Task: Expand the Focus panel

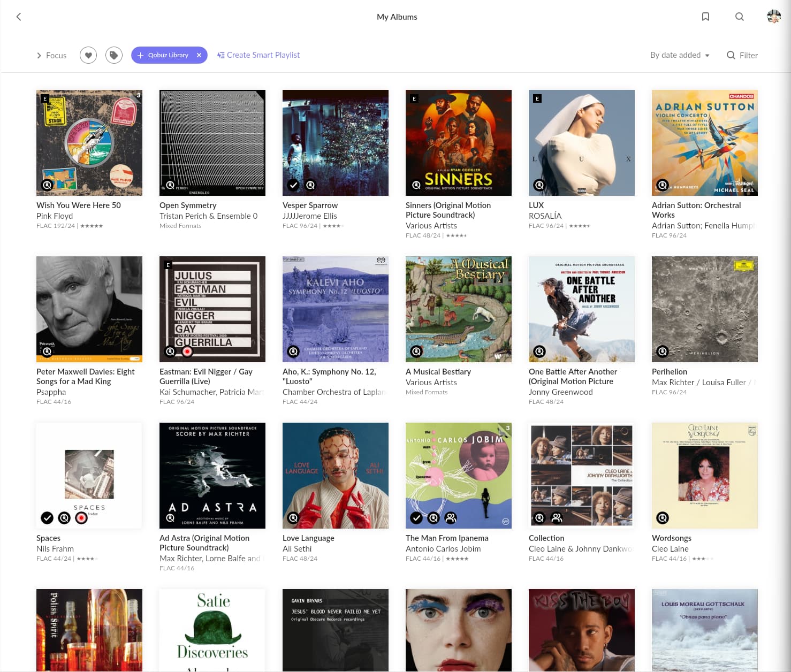Action: coord(51,55)
